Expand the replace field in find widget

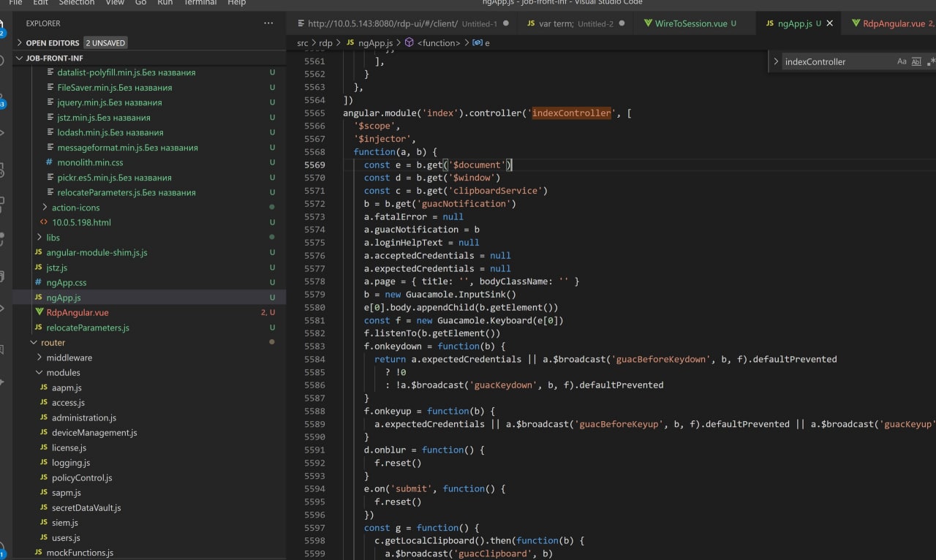pyautogui.click(x=776, y=62)
